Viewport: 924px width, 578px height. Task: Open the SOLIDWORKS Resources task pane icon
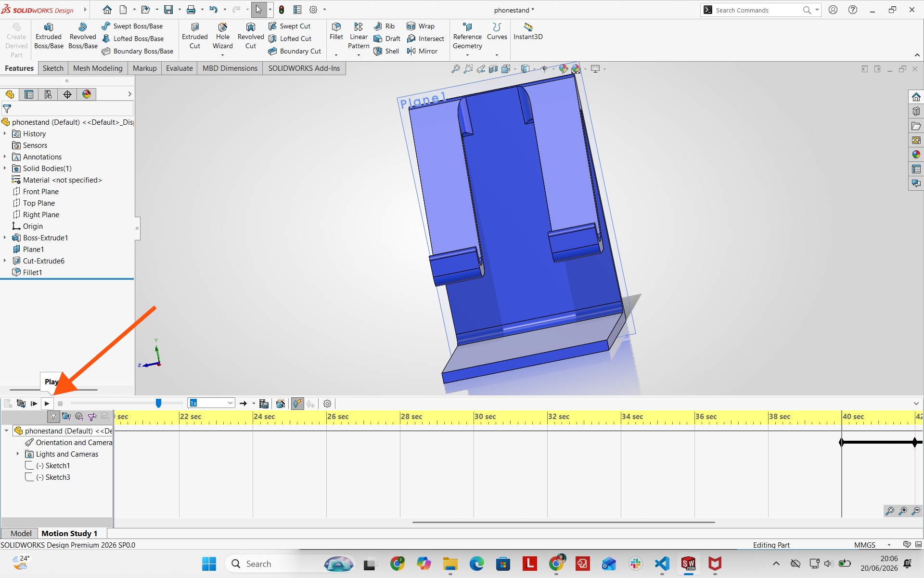tap(916, 97)
